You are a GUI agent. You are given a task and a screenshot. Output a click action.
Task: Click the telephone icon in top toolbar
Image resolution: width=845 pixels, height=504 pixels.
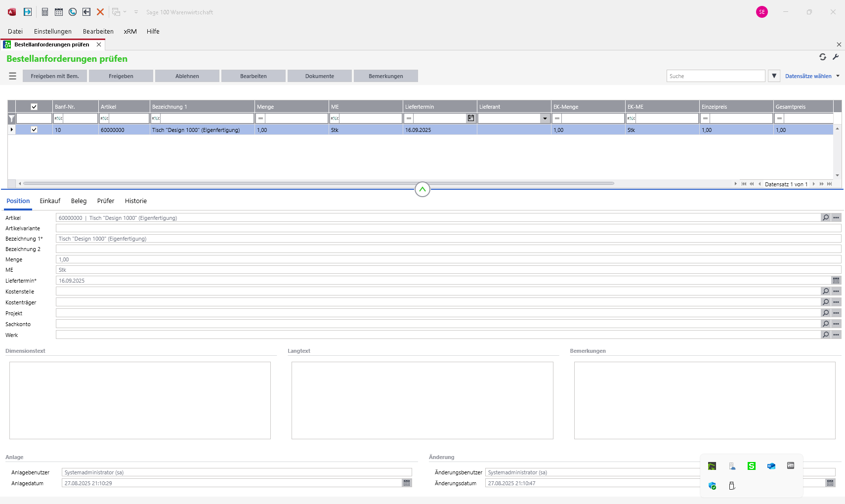(x=73, y=12)
